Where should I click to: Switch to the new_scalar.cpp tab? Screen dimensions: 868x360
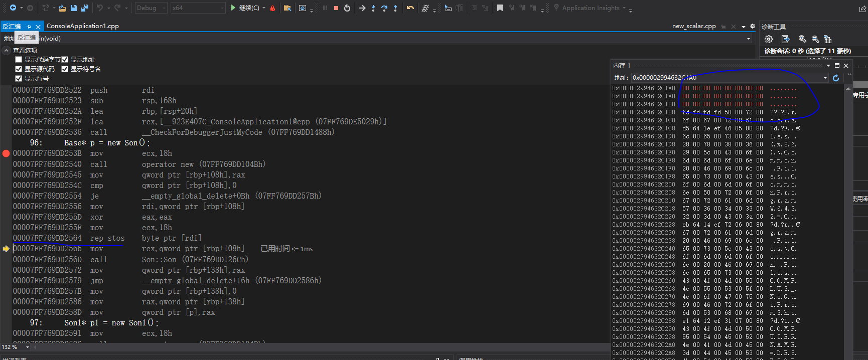[694, 26]
